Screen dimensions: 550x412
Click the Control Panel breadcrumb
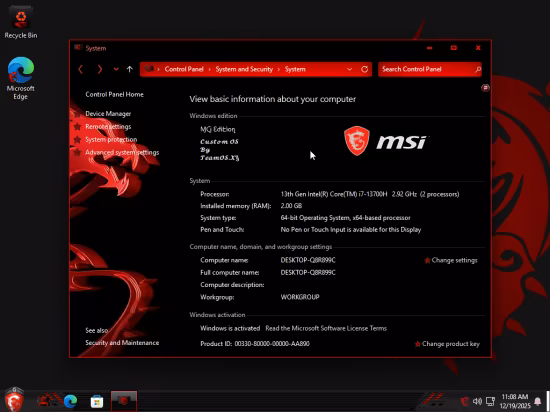(184, 69)
